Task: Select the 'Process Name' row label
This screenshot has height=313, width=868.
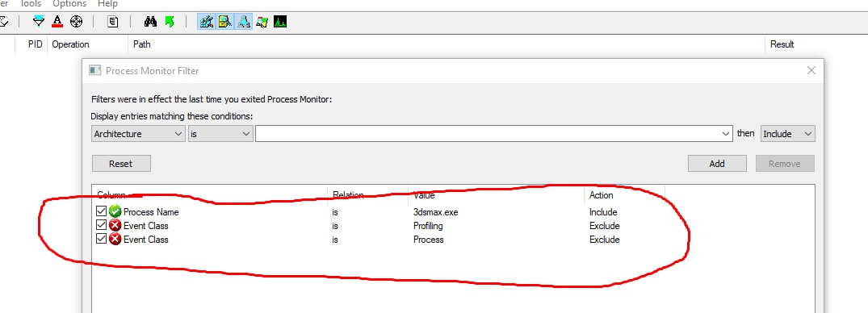Action: coord(151,212)
